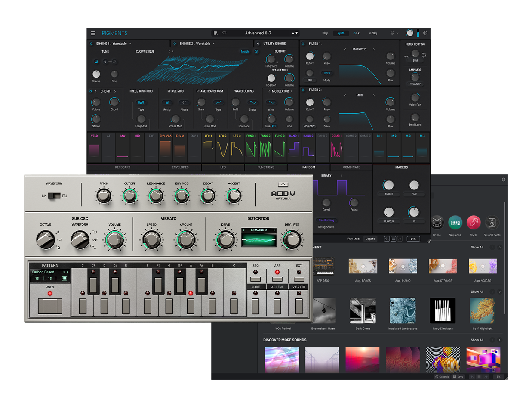This screenshot has width=532, height=400.
Task: Click the Acid V Resonance knob
Action: (156, 196)
